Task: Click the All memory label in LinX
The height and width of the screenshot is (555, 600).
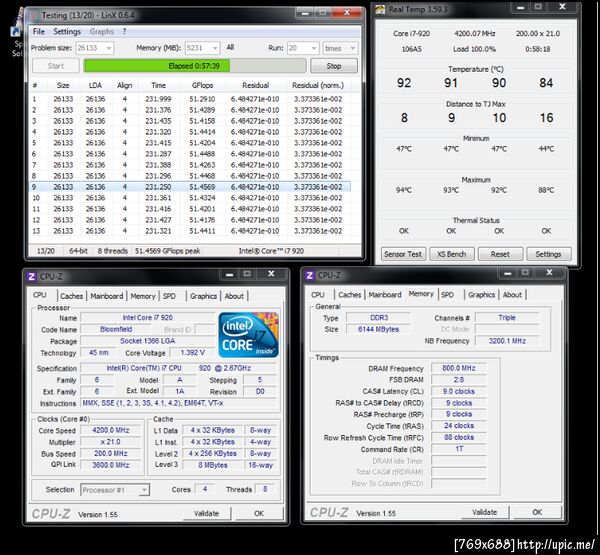Action: coord(230,47)
